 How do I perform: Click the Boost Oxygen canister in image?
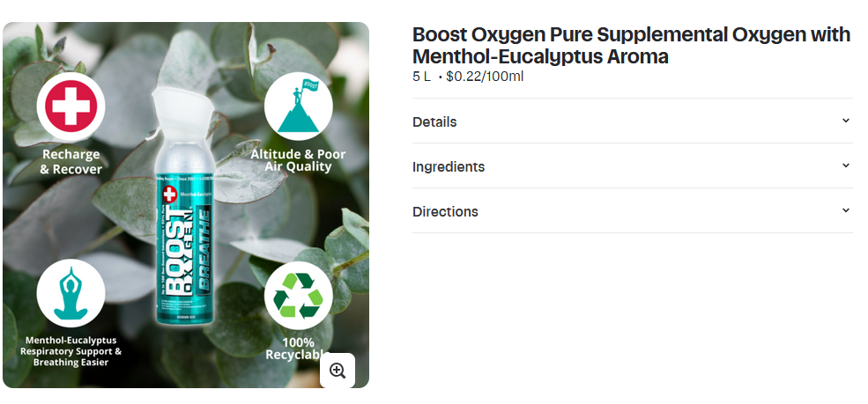[x=184, y=204]
